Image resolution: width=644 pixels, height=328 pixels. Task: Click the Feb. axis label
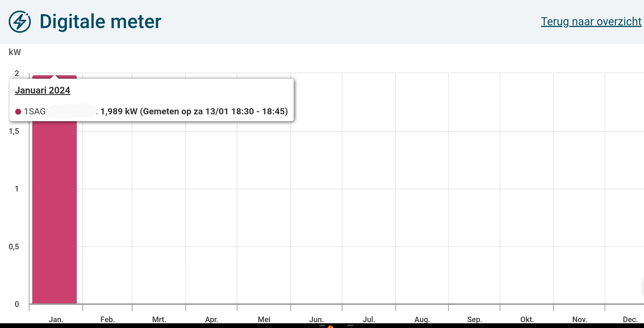[x=107, y=319]
